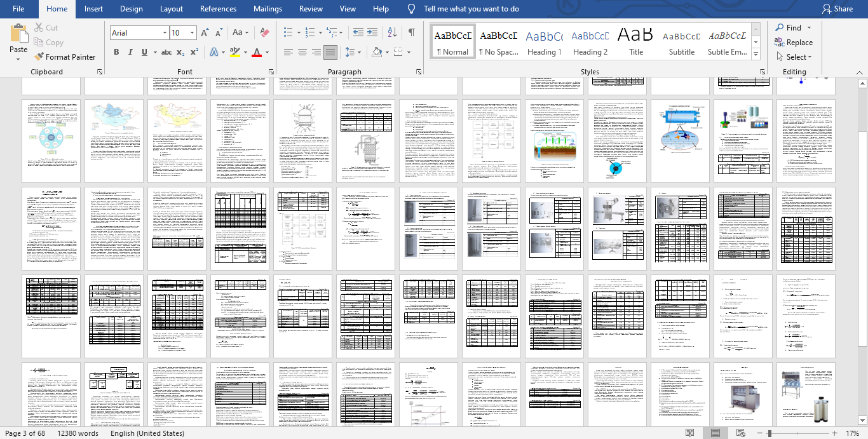Toggle Italic text formatting
The height and width of the screenshot is (439, 868).
tap(130, 52)
